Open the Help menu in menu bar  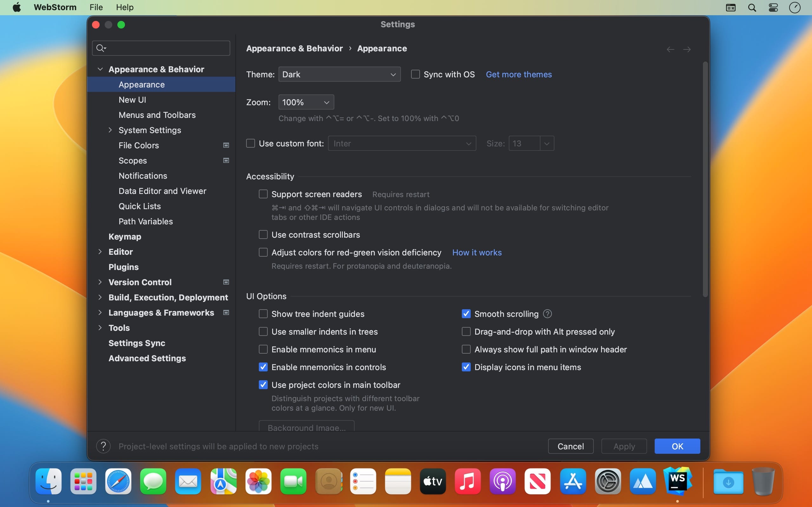point(125,7)
